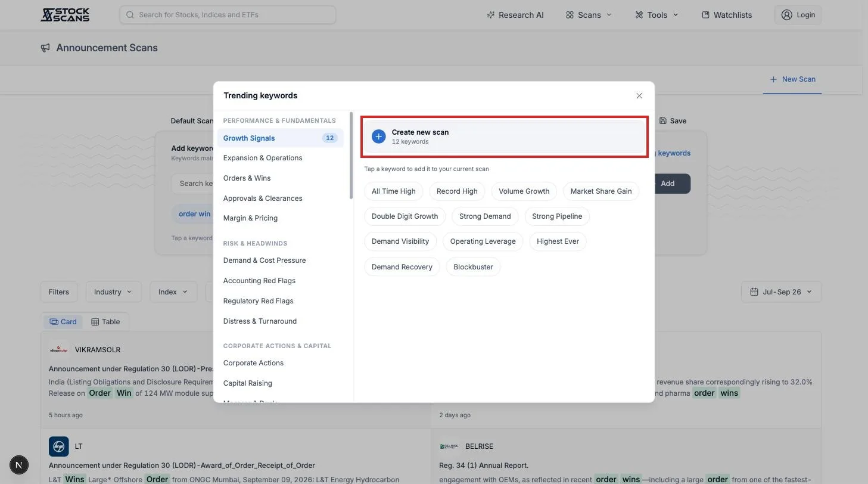Click the Research AI sparkle icon
868x484 pixels.
[x=491, y=15]
